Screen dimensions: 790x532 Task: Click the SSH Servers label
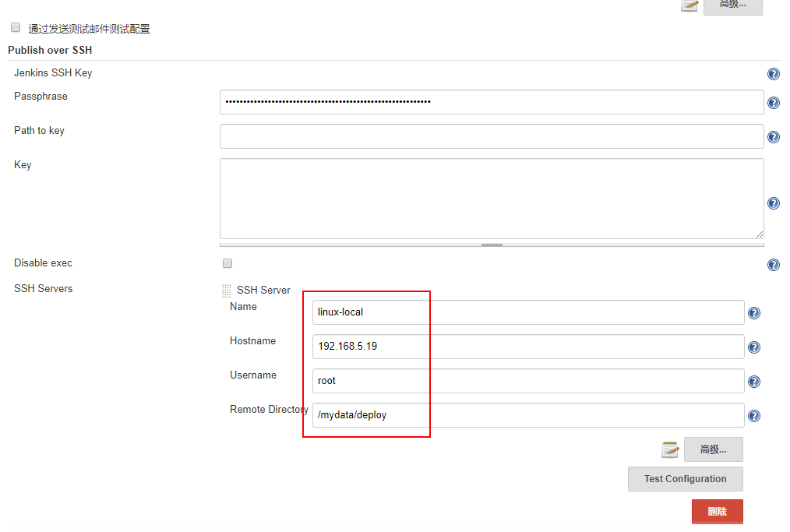pyautogui.click(x=44, y=289)
